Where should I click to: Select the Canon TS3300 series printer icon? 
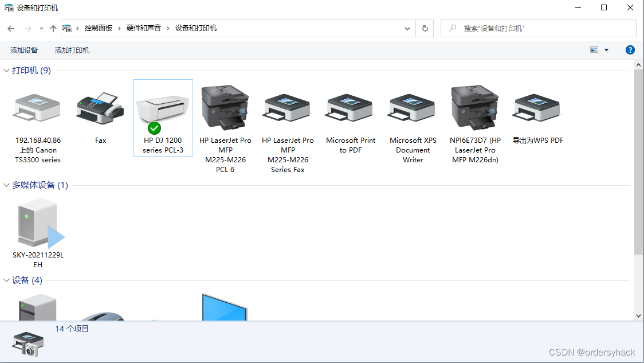[37, 108]
